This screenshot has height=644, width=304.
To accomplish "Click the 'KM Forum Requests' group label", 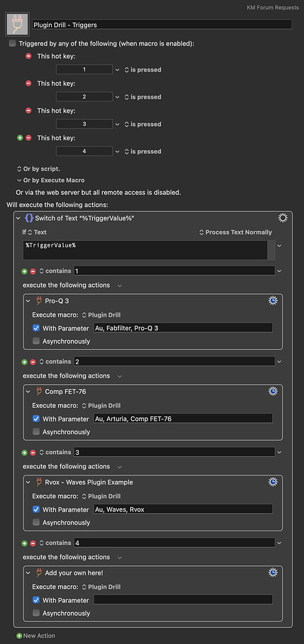I will point(274,7).
